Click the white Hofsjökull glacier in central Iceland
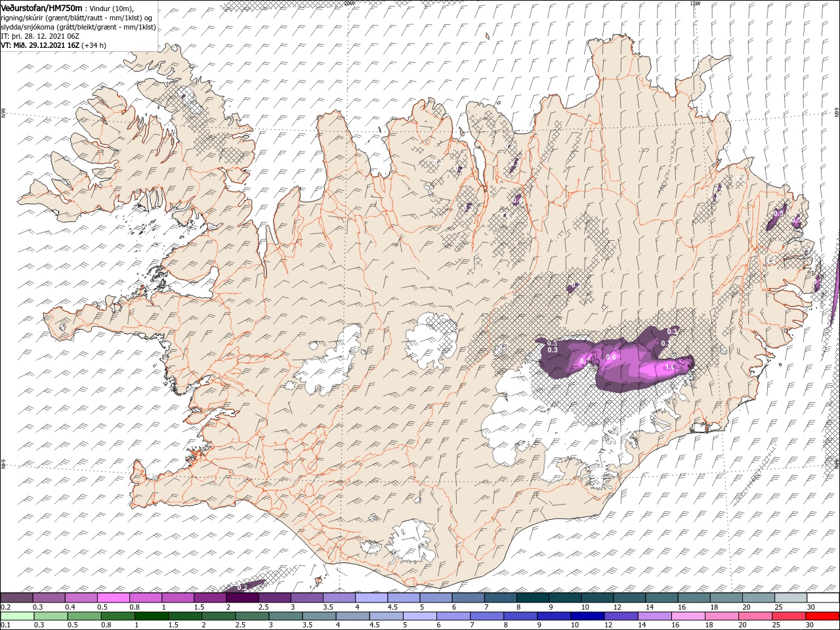Image resolution: width=840 pixels, height=630 pixels. [431, 339]
